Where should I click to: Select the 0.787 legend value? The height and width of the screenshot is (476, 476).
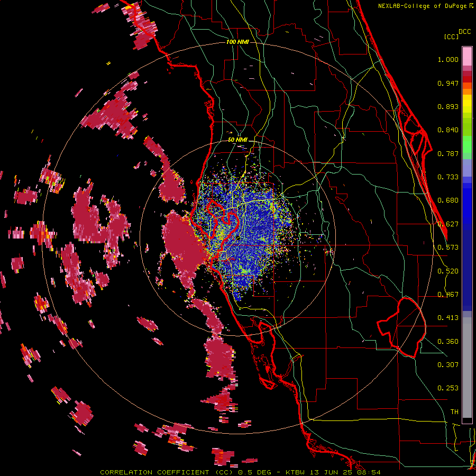pyautogui.click(x=448, y=153)
